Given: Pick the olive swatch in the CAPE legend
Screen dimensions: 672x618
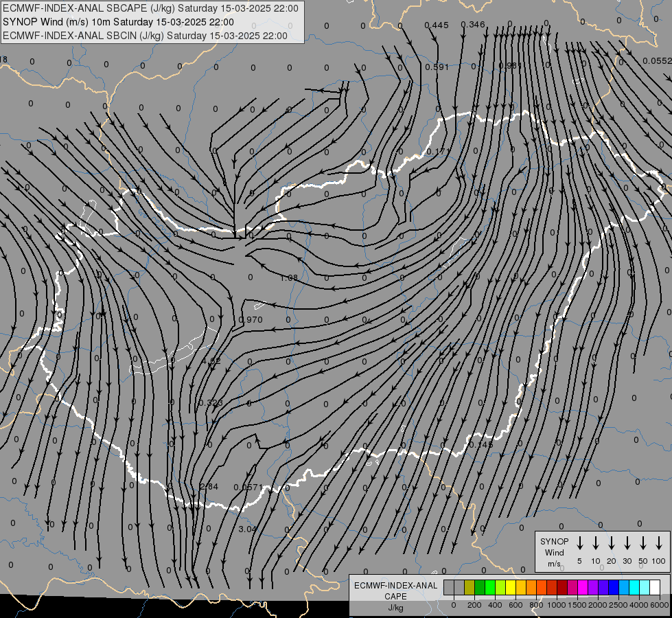Looking at the screenshot, I should 470,588.
